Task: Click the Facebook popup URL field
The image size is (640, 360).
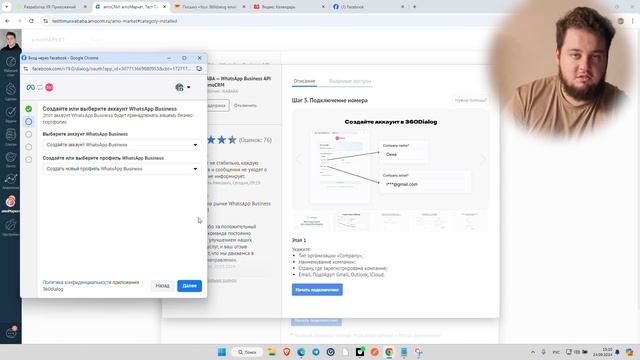Action: pos(111,69)
